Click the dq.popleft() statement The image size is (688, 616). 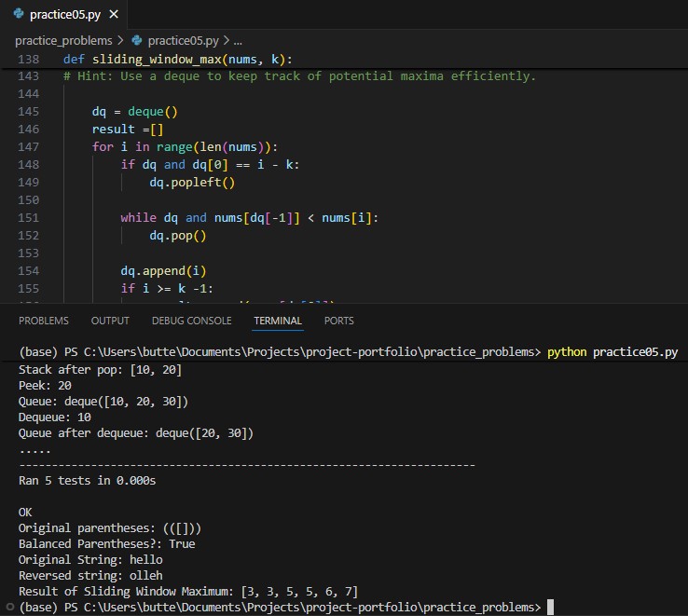(x=192, y=183)
